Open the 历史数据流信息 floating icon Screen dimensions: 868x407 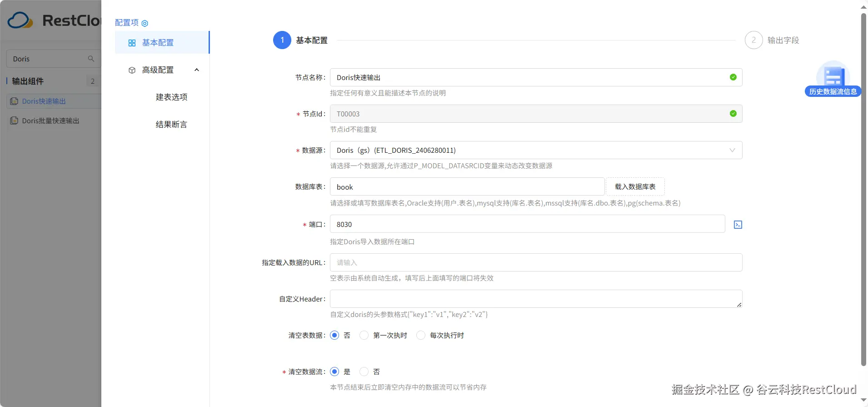click(833, 79)
